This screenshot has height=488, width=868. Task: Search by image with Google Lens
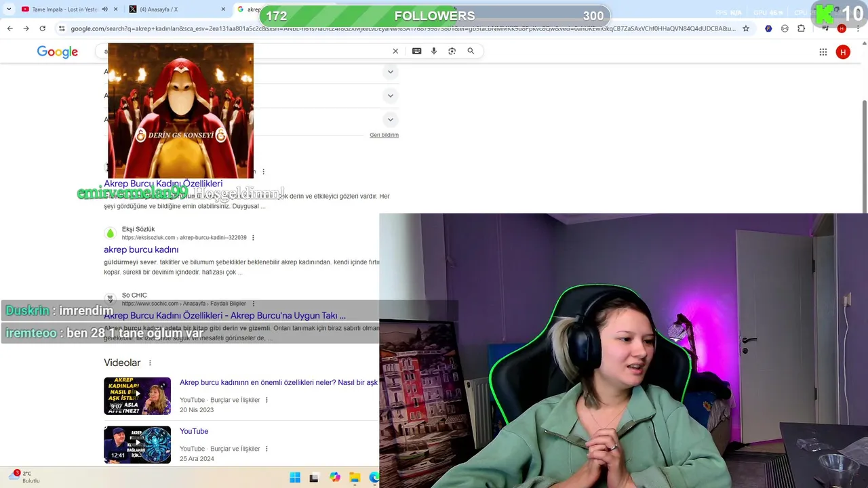click(452, 51)
